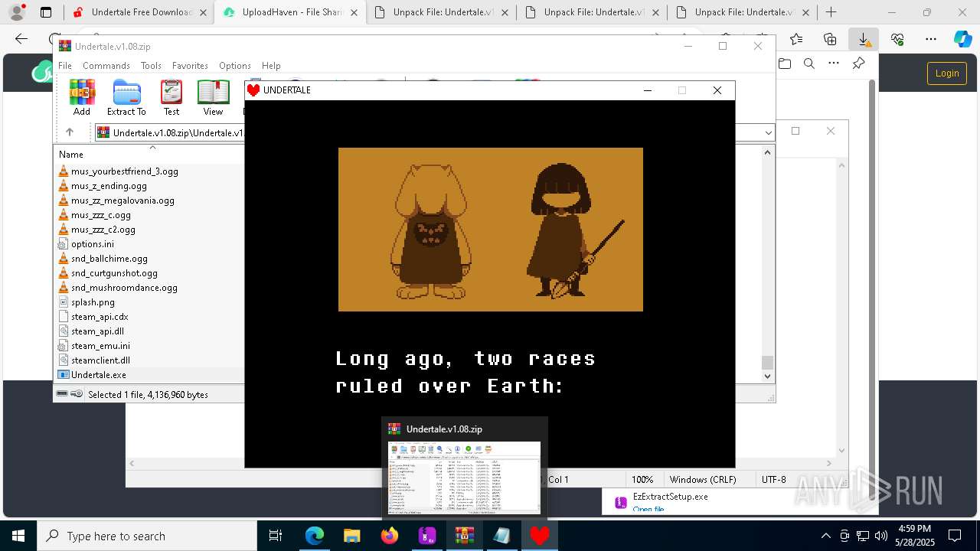Viewport: 980px width, 551px height.
Task: Click the scroll down arrow of WinRAR list
Action: 768,376
